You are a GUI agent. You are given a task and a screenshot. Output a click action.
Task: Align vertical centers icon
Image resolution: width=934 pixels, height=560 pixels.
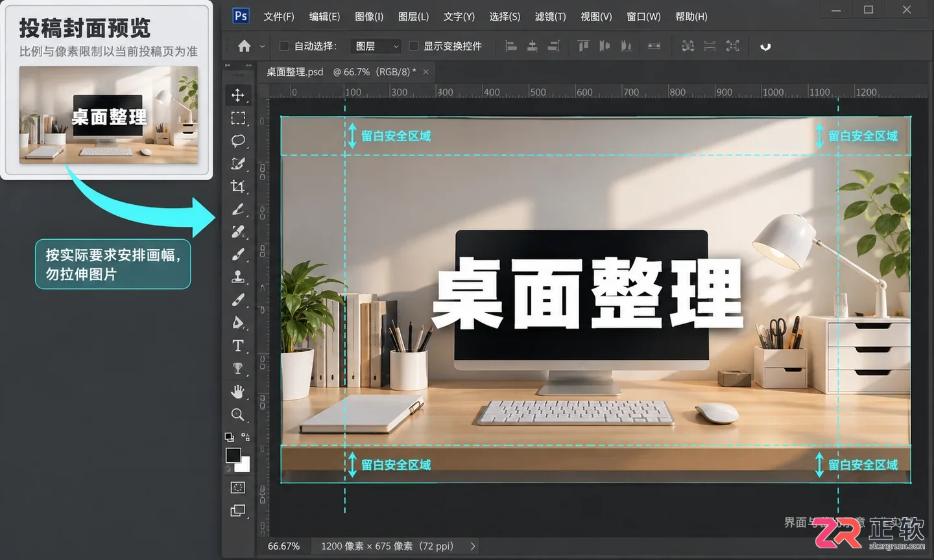605,46
